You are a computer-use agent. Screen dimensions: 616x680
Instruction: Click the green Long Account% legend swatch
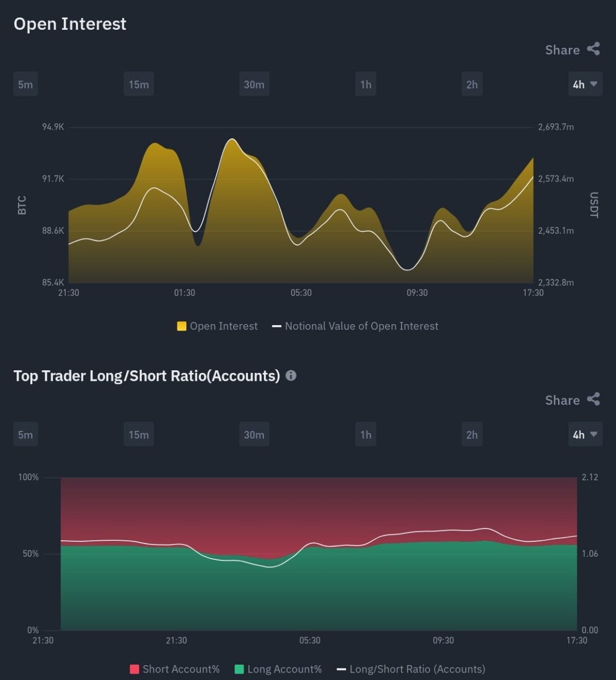[240, 669]
